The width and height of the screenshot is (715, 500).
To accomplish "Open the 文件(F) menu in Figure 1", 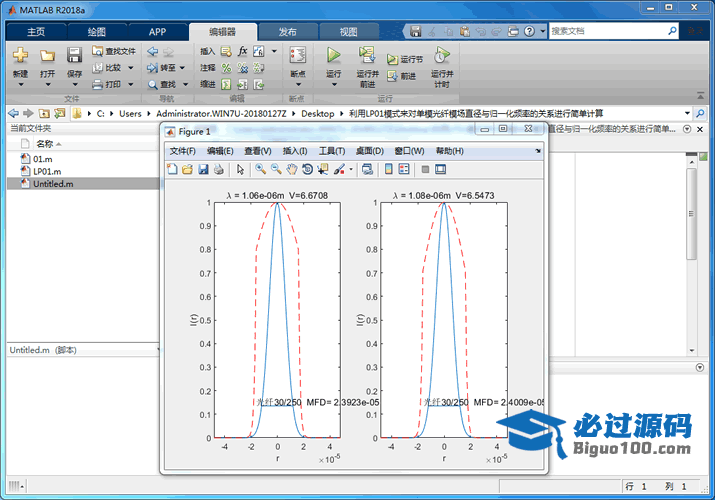I will (182, 151).
